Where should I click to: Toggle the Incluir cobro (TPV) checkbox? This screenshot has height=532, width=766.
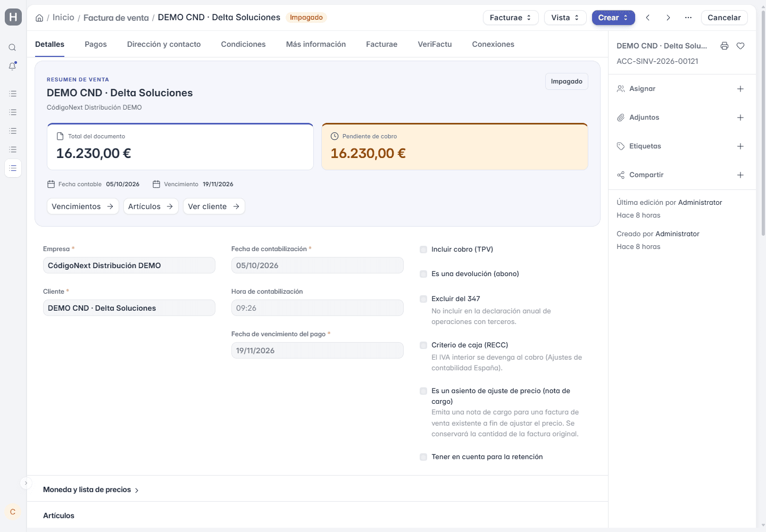(423, 250)
